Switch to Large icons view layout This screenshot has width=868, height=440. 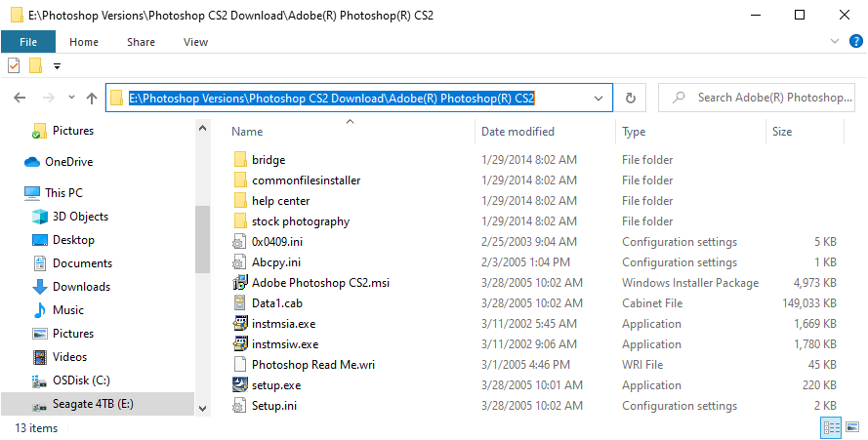(852, 427)
